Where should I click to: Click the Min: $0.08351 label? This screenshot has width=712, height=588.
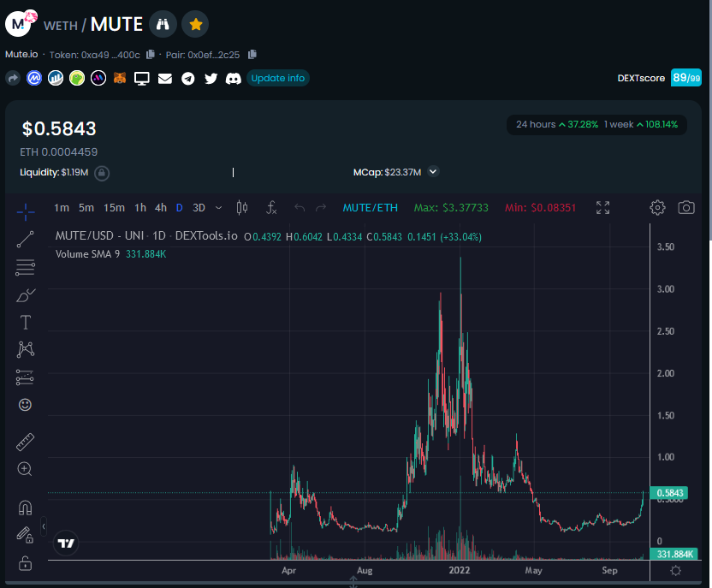click(540, 208)
